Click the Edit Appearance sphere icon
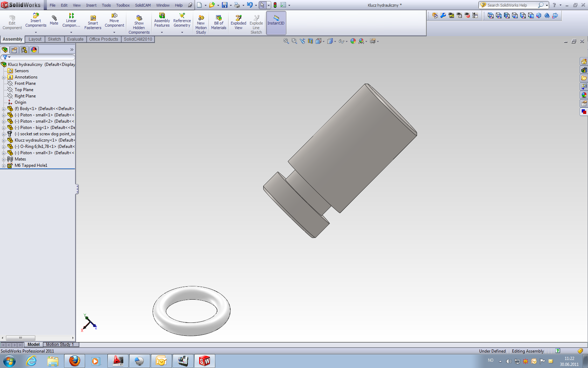Viewport: 588px width, 368px height. 353,41
